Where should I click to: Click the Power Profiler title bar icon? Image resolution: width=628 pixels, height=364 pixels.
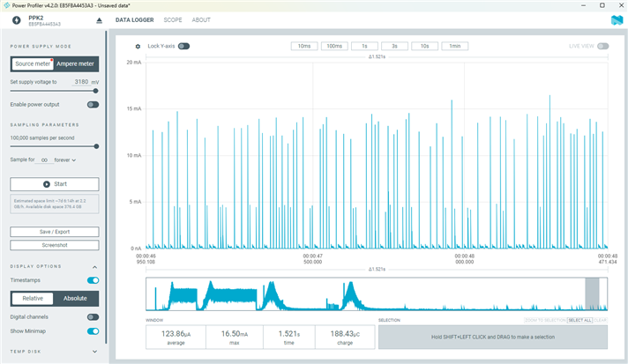[5, 4]
